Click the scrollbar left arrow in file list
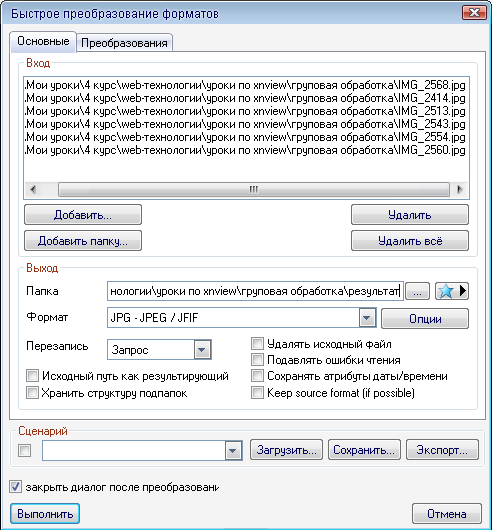Image resolution: width=492 pixels, height=530 pixels. coord(33,189)
